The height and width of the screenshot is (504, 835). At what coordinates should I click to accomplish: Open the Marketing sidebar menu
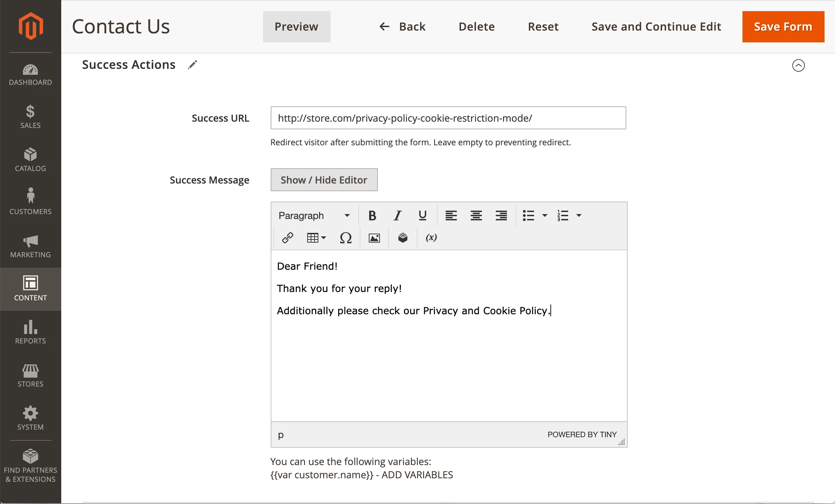tap(31, 246)
